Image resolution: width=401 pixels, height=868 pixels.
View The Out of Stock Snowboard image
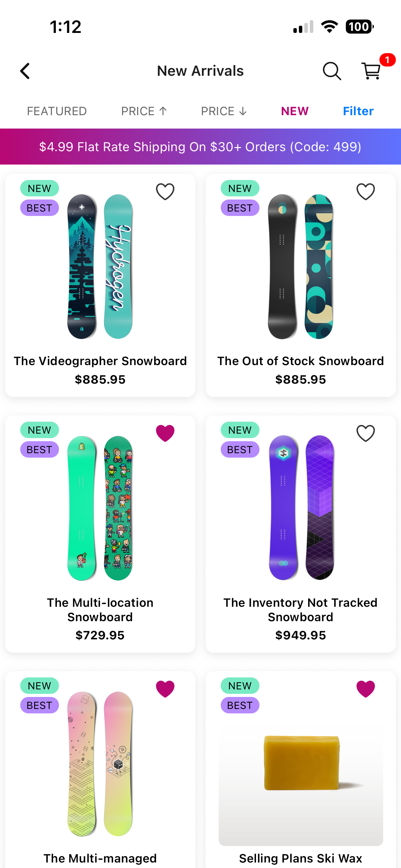coord(301,267)
